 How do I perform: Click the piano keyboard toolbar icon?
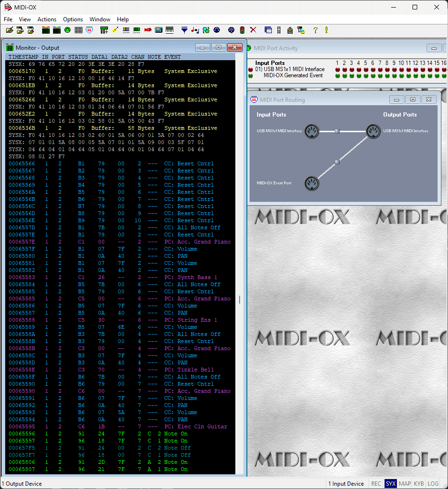(x=170, y=30)
